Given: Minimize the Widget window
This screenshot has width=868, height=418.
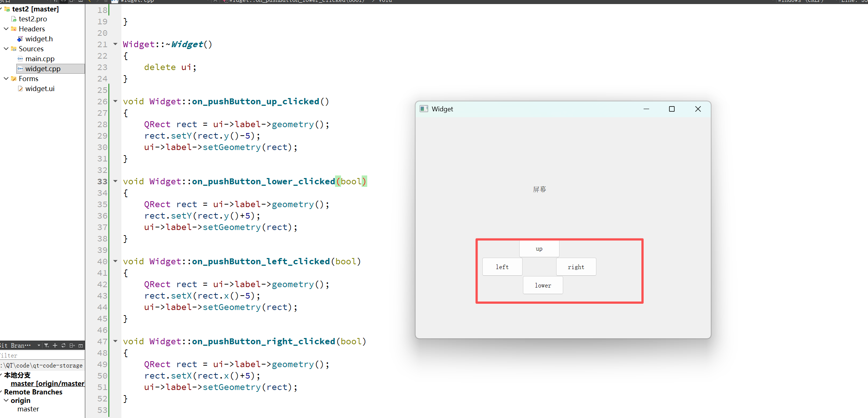Looking at the screenshot, I should pyautogui.click(x=646, y=109).
